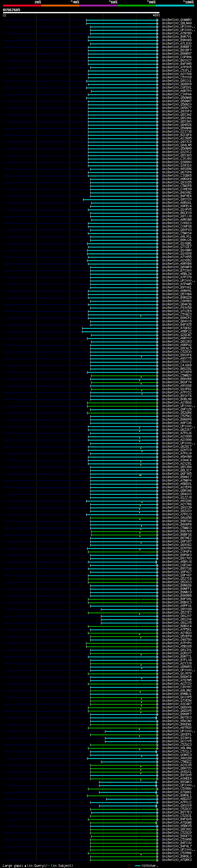Click the UniRef100_B6SV27 entry
This screenshot has height=868, width=197.
click(x=176, y=60)
